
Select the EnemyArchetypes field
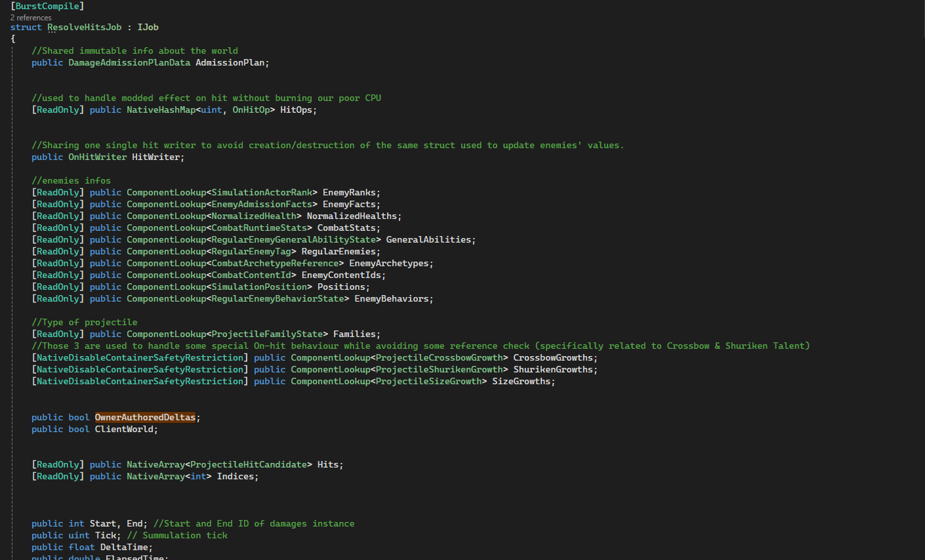click(389, 263)
